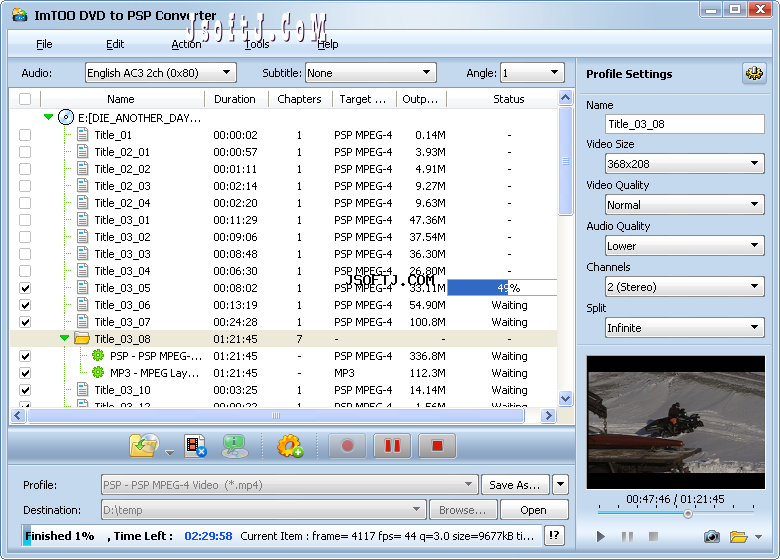Stop the preview video player
780x560 pixels.
[x=654, y=536]
